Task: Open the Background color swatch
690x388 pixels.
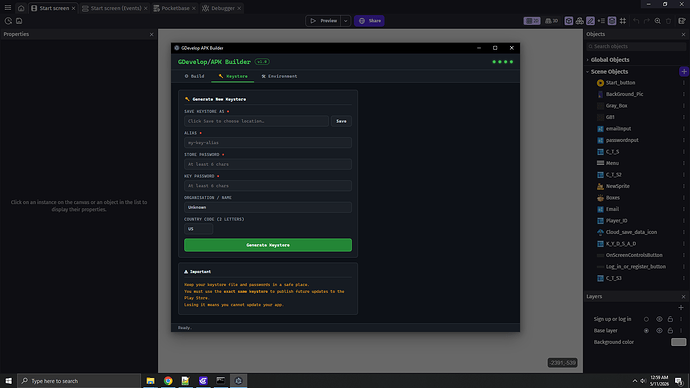Action: point(678,342)
